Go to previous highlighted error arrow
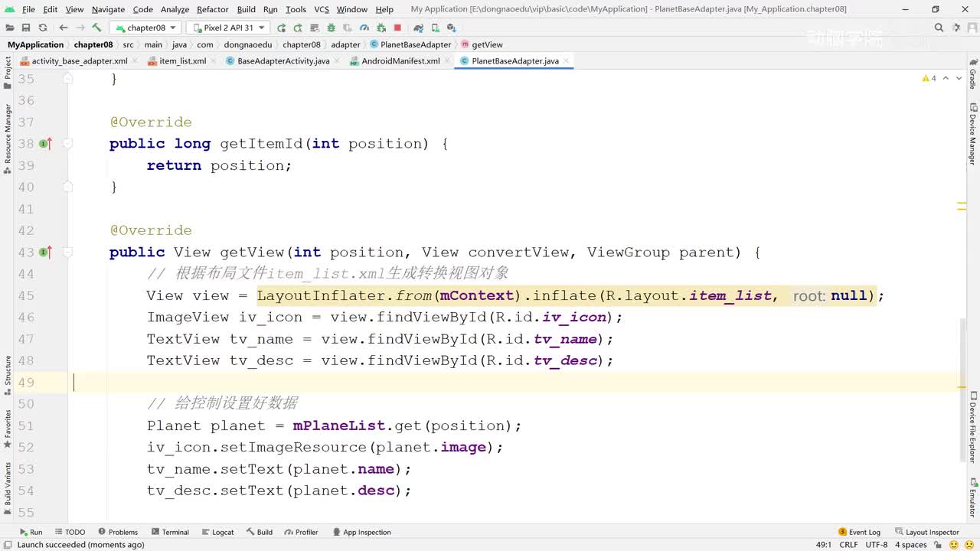The image size is (980, 551). pyautogui.click(x=946, y=78)
